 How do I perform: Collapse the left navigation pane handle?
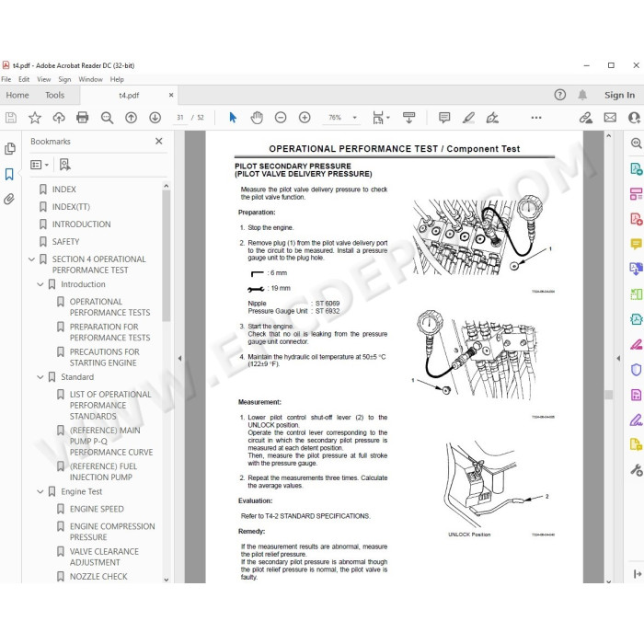click(x=179, y=358)
